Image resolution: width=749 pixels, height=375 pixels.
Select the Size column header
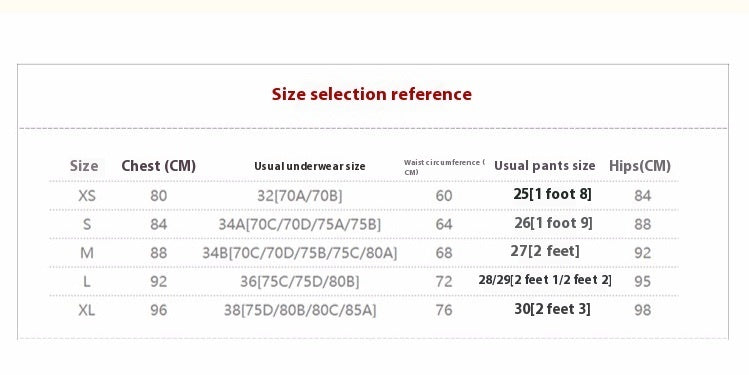[x=84, y=166]
